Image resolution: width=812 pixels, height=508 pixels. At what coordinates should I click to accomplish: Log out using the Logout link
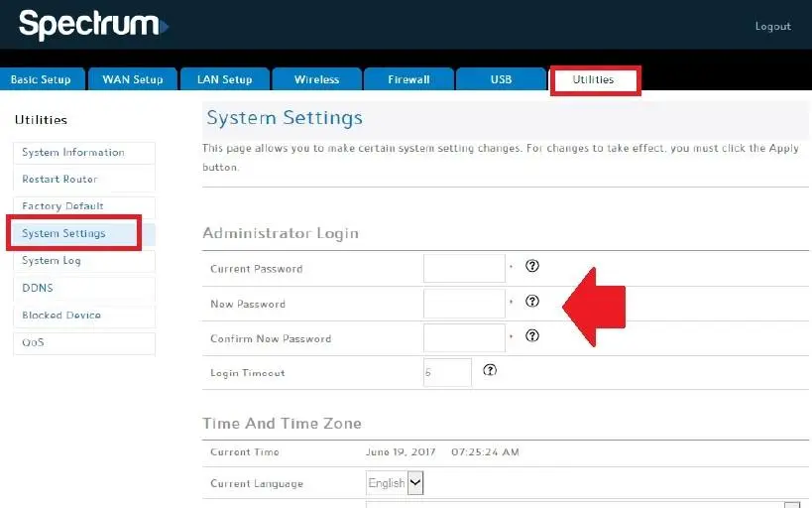click(772, 27)
